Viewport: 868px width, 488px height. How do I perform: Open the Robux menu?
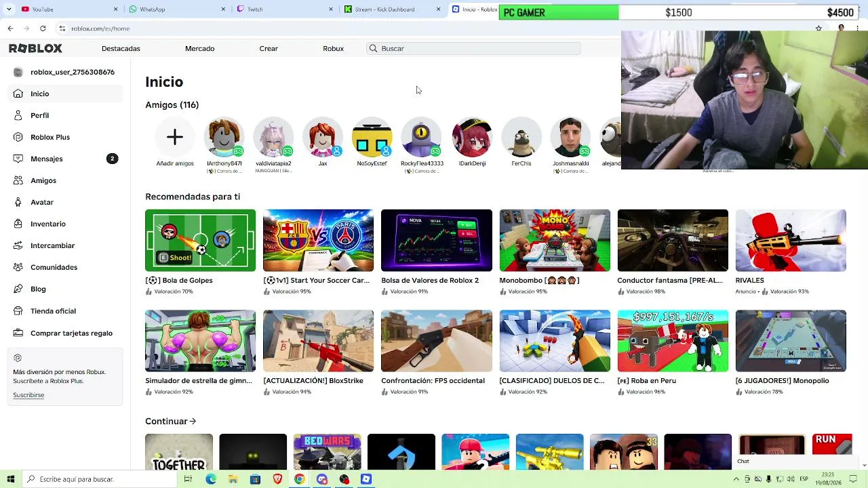333,49
